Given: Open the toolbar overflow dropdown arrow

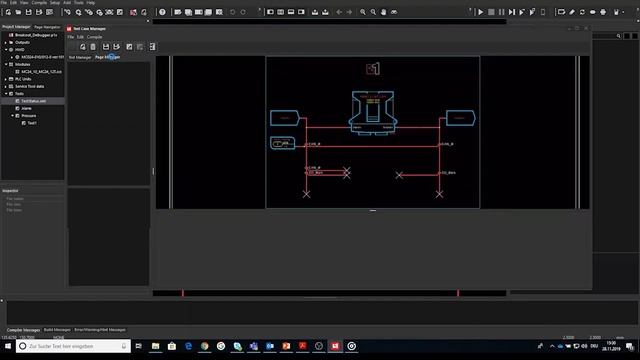Looking at the screenshot, I should pyautogui.click(x=623, y=12).
